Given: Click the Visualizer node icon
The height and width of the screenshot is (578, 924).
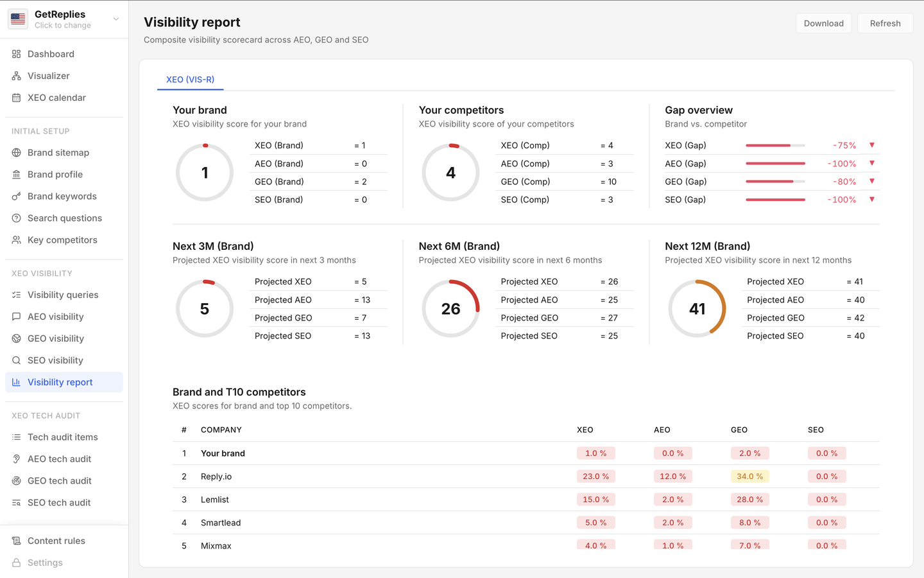Looking at the screenshot, I should click(x=17, y=76).
